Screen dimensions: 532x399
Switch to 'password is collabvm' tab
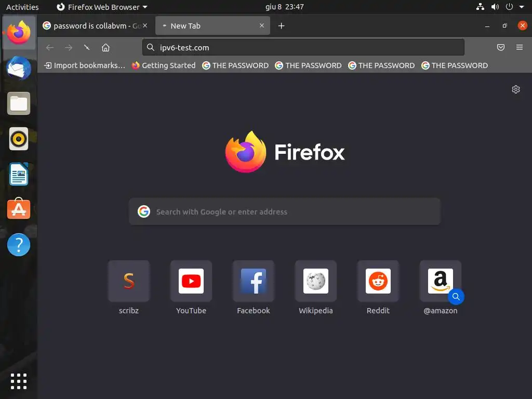(x=95, y=26)
